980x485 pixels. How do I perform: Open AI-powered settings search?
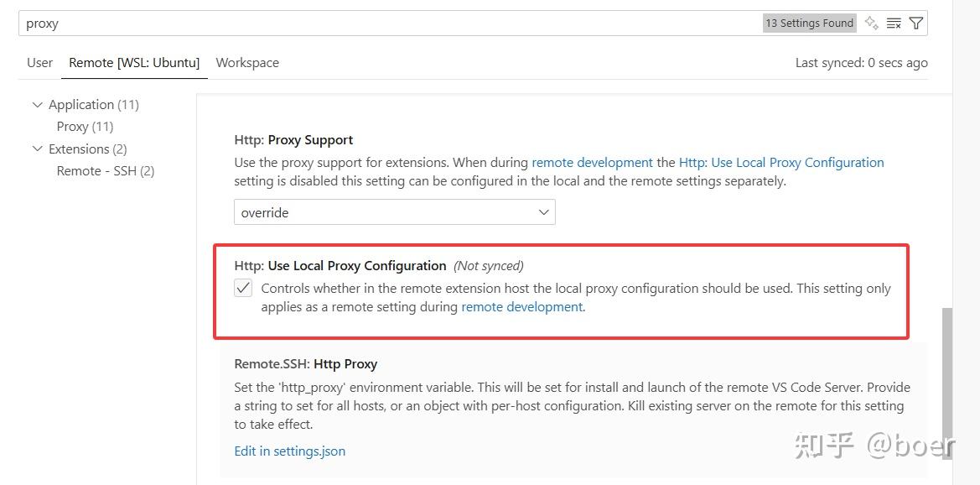[871, 23]
